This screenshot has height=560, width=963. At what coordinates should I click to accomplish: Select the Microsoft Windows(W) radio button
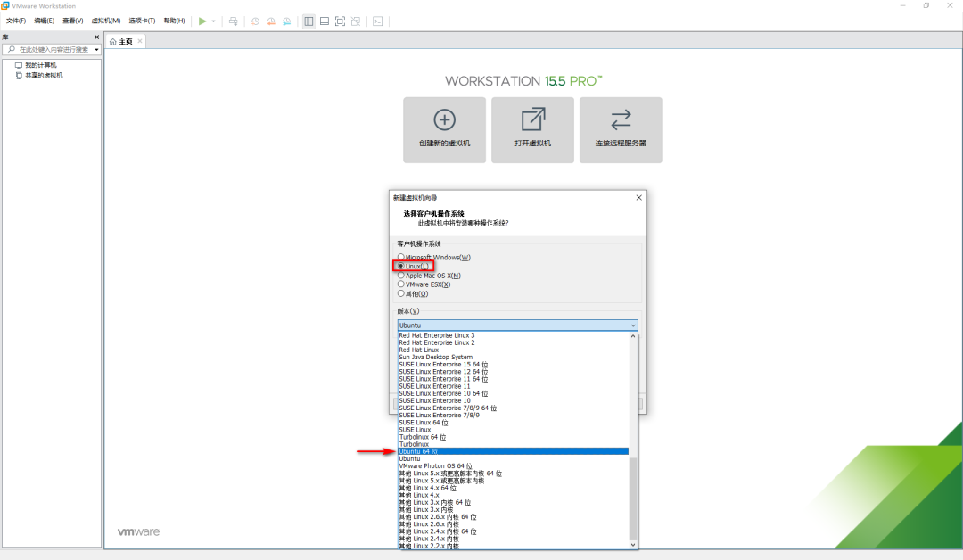coord(401,258)
